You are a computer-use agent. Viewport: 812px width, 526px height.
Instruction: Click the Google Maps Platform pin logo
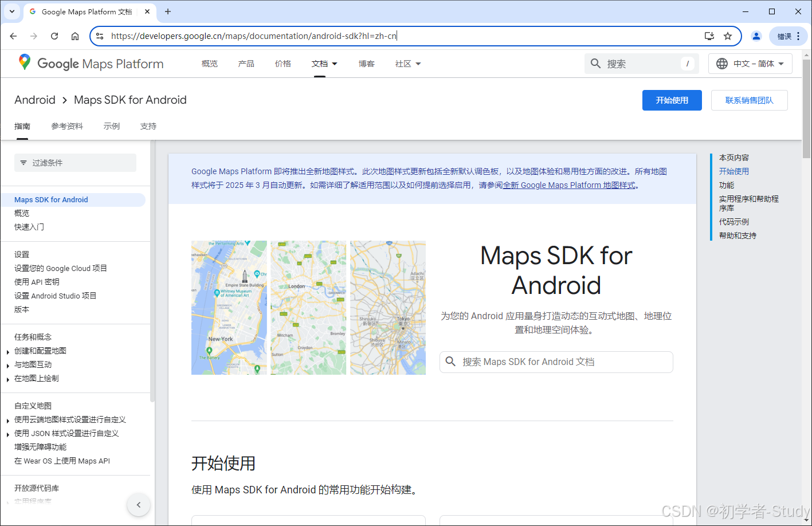24,62
